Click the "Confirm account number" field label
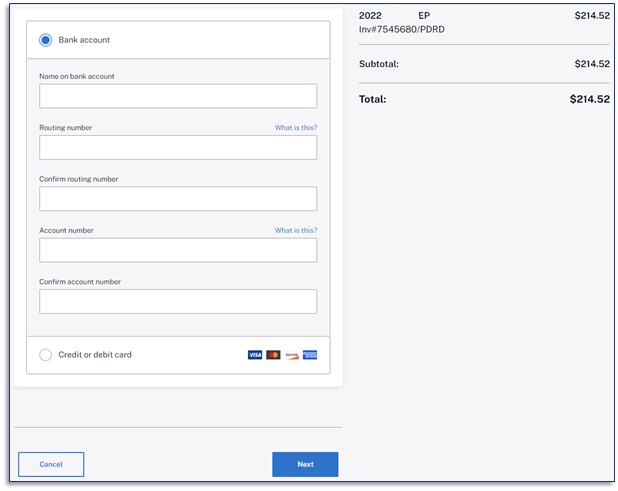Screen dimensions: 618x491 tap(80, 282)
